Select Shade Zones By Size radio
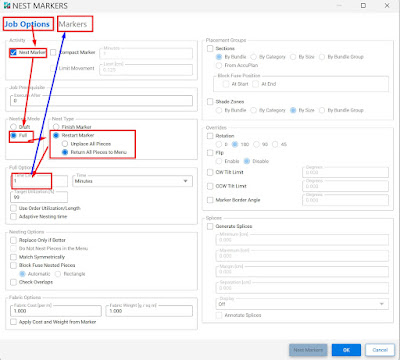The height and width of the screenshot is (360, 400). point(293,110)
